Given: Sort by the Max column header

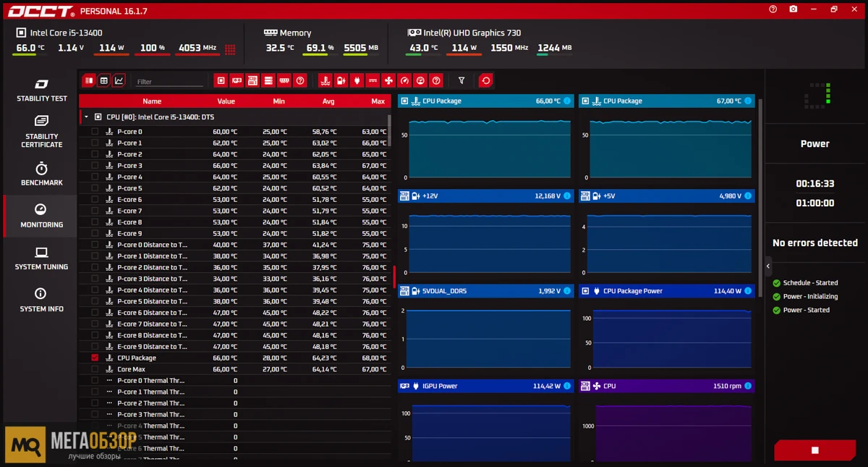Looking at the screenshot, I should point(378,101).
